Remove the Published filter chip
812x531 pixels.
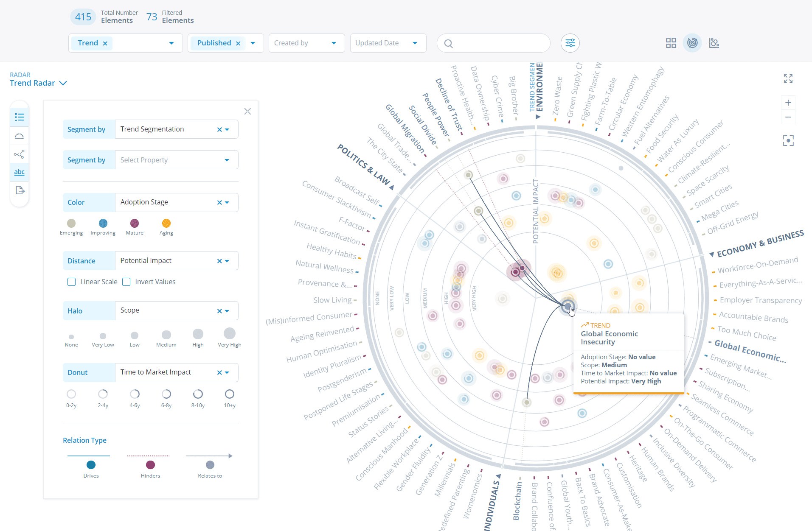pos(239,43)
